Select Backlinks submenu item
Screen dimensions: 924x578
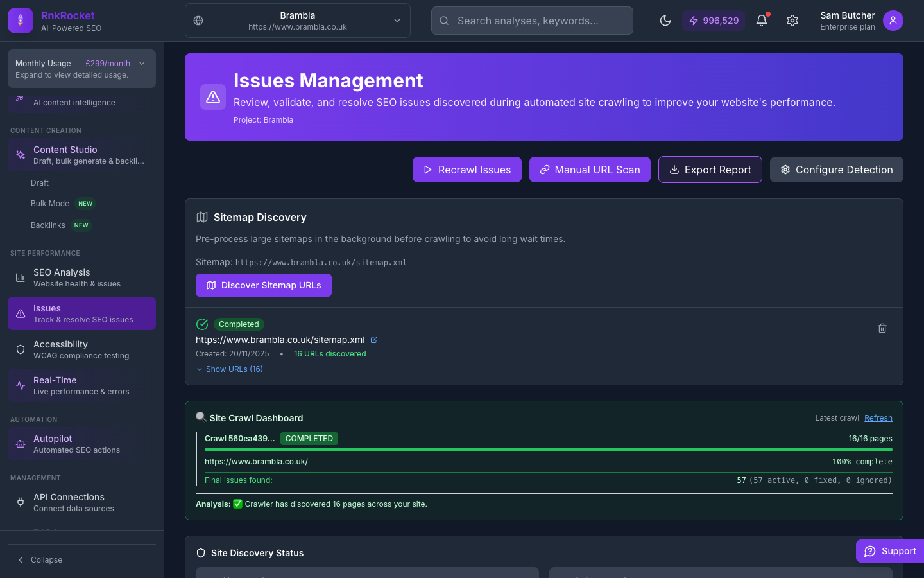(61, 225)
